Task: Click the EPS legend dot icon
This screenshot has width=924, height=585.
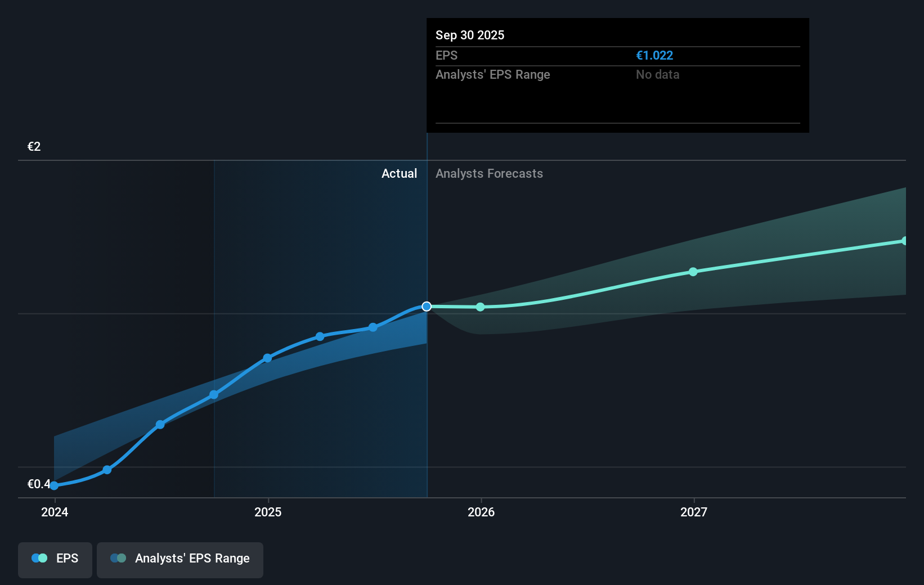Action: pyautogui.click(x=39, y=557)
